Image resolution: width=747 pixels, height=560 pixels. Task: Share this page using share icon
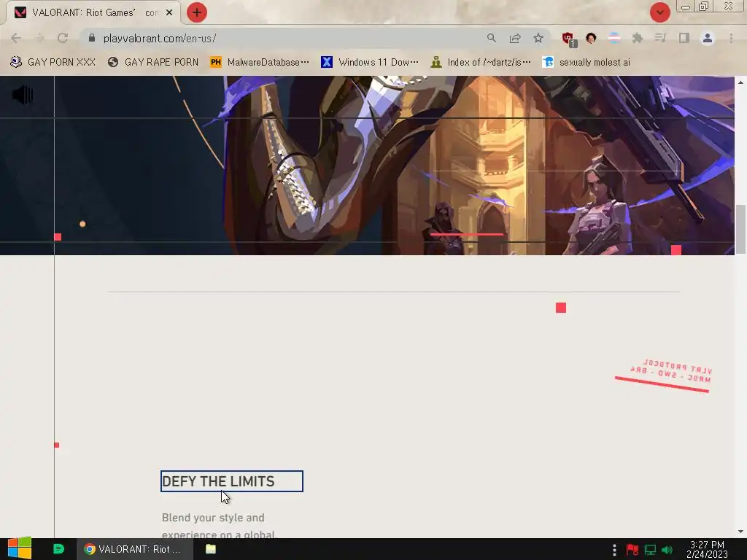pos(515,38)
